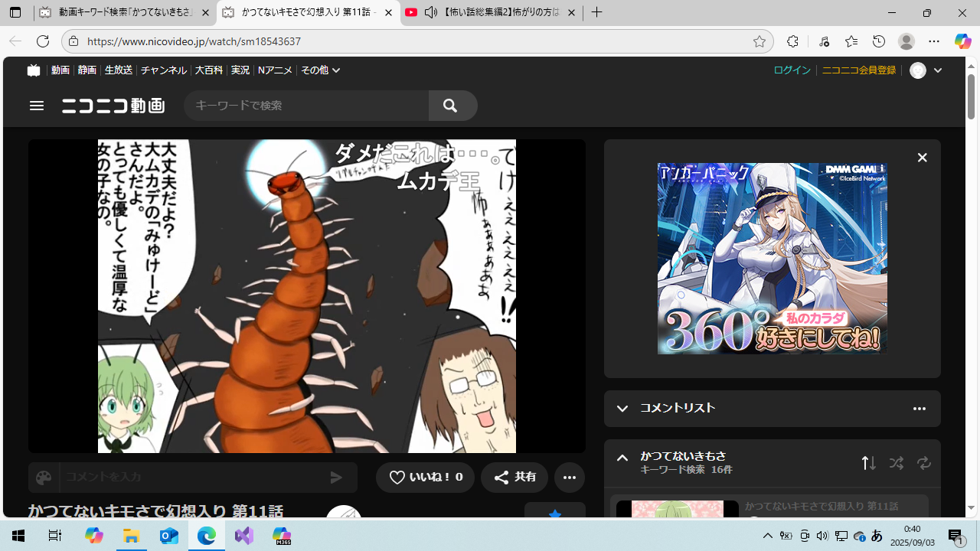Screen dimensions: 980x551
Task: Open browser extensions puzzle icon
Action: tap(792, 41)
